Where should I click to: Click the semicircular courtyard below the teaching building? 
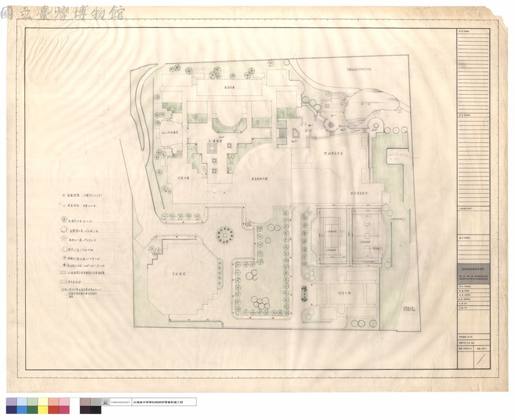(x=229, y=119)
